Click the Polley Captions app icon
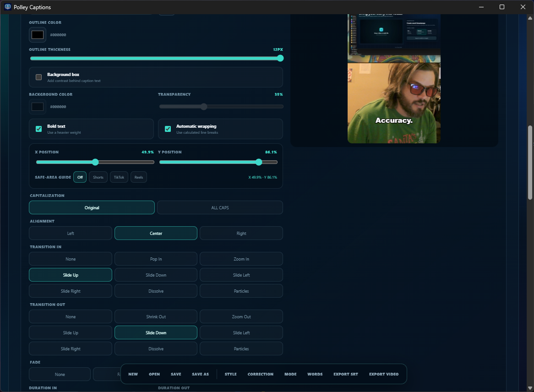Viewport: 534px width, 392px height. point(7,7)
